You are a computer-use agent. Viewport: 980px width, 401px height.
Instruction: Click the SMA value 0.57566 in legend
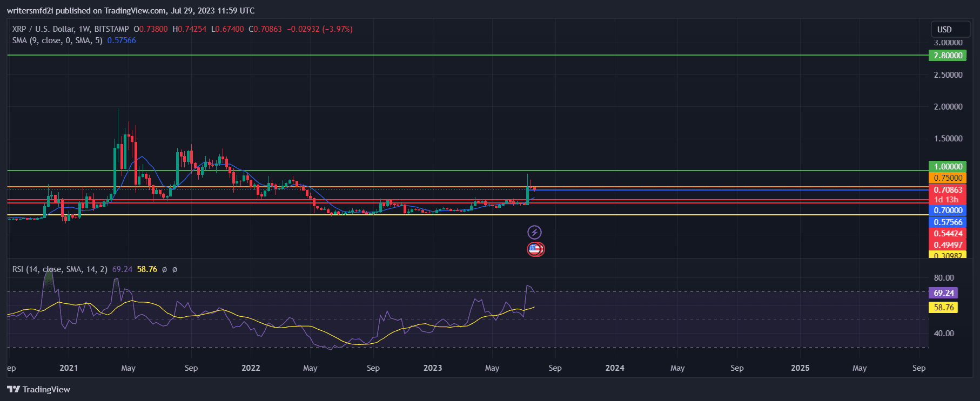pyautogui.click(x=122, y=40)
